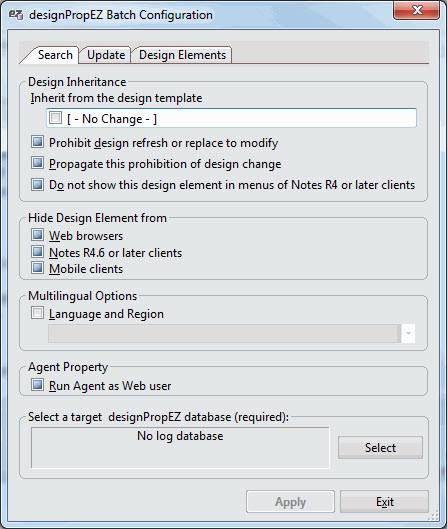Click Select to choose target database
447x529 pixels.
tap(380, 448)
